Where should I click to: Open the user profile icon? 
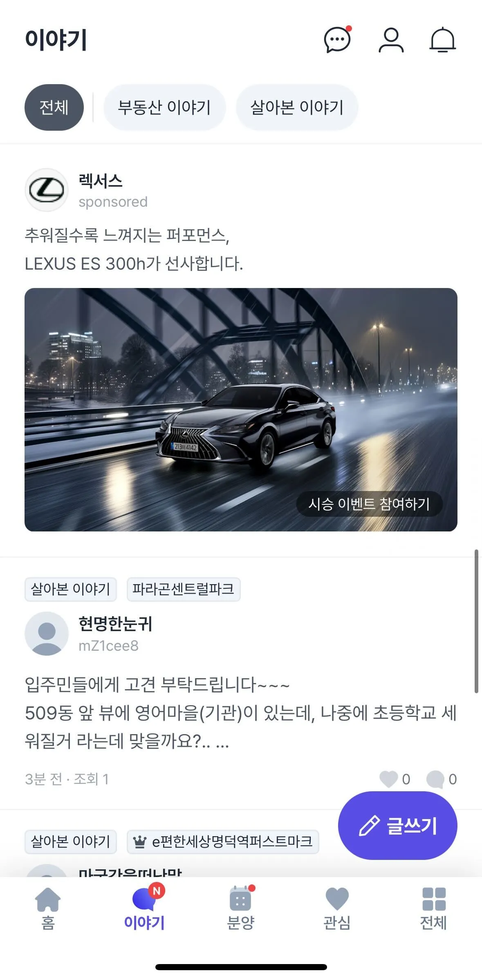point(391,40)
